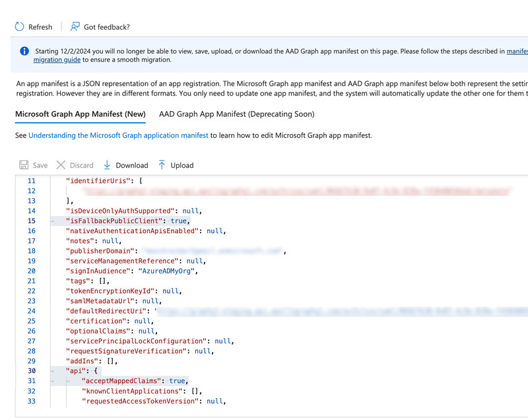Open the migration guide link in banner
The height and width of the screenshot is (420, 528).
[57, 59]
